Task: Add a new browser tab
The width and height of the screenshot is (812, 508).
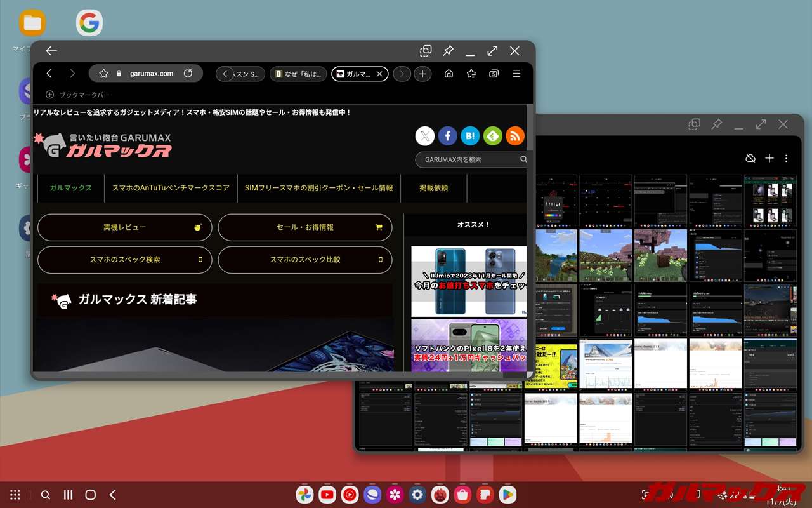Action: 422,74
